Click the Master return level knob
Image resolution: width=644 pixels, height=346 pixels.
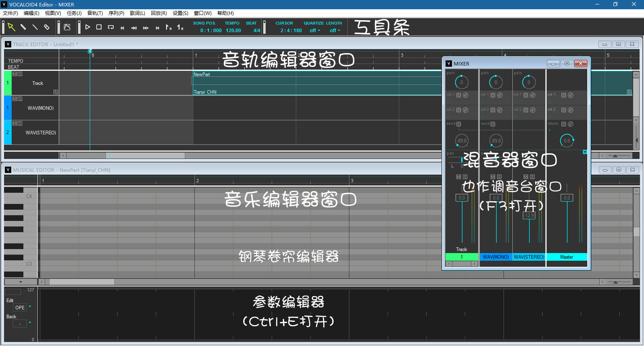point(567,140)
